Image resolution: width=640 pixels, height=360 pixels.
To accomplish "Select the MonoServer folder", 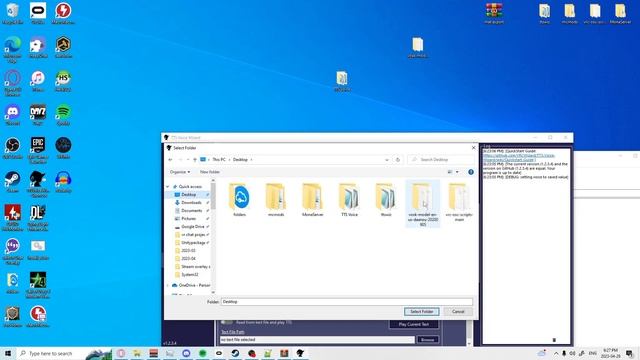I will point(313,200).
